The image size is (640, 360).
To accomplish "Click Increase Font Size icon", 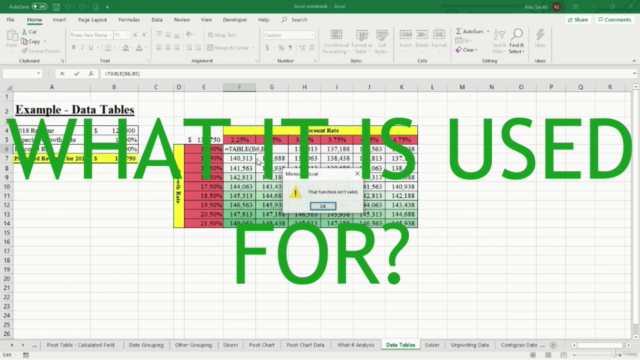I will coord(136,35).
